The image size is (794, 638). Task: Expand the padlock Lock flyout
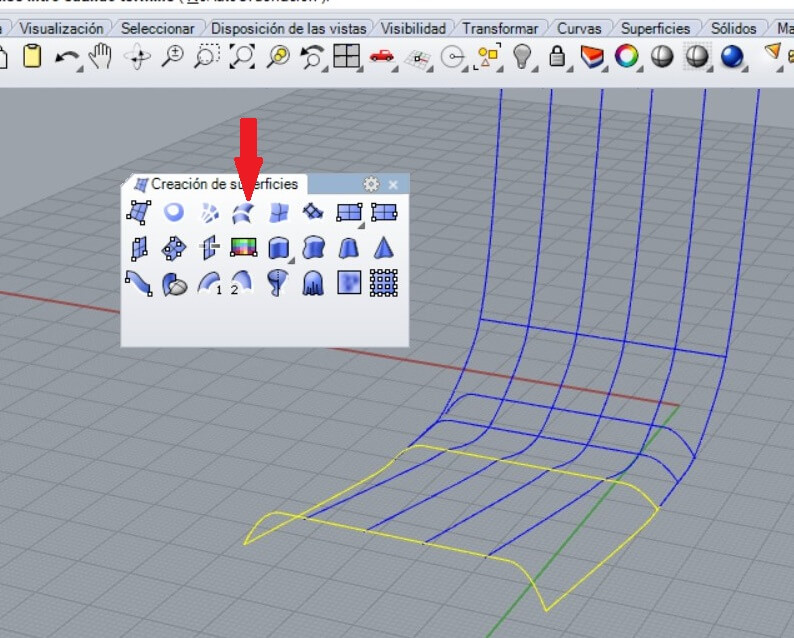tap(570, 69)
